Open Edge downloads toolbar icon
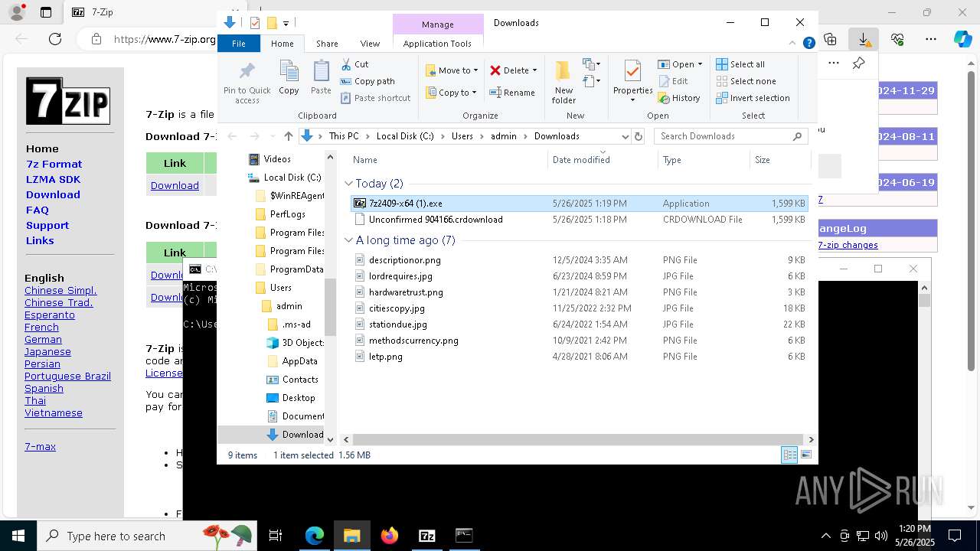 tap(864, 38)
